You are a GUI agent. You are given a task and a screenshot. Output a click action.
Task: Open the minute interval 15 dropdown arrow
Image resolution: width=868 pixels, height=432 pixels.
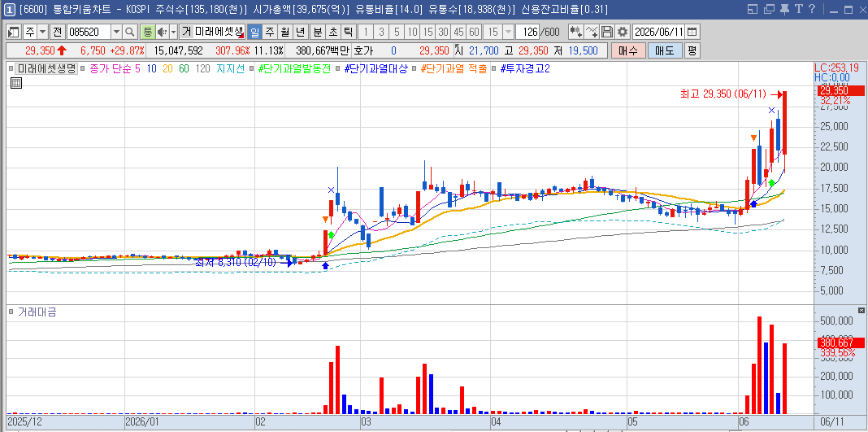(x=508, y=32)
